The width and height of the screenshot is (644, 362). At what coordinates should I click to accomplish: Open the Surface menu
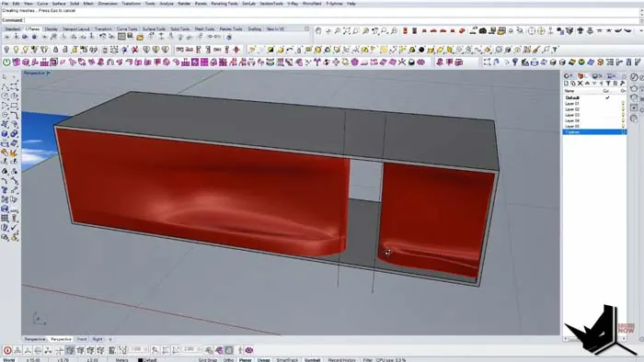59,4
